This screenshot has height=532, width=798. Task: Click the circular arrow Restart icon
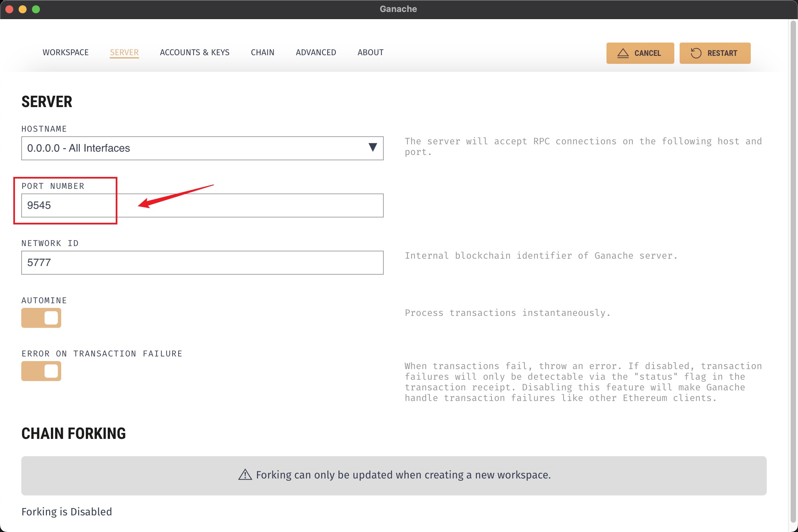tap(696, 53)
